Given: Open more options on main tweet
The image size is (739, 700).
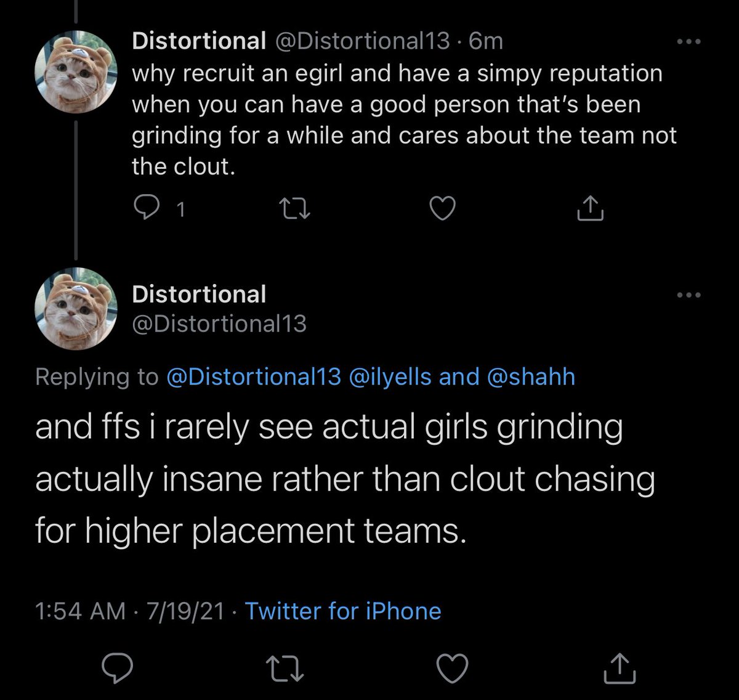Looking at the screenshot, I should click(689, 295).
